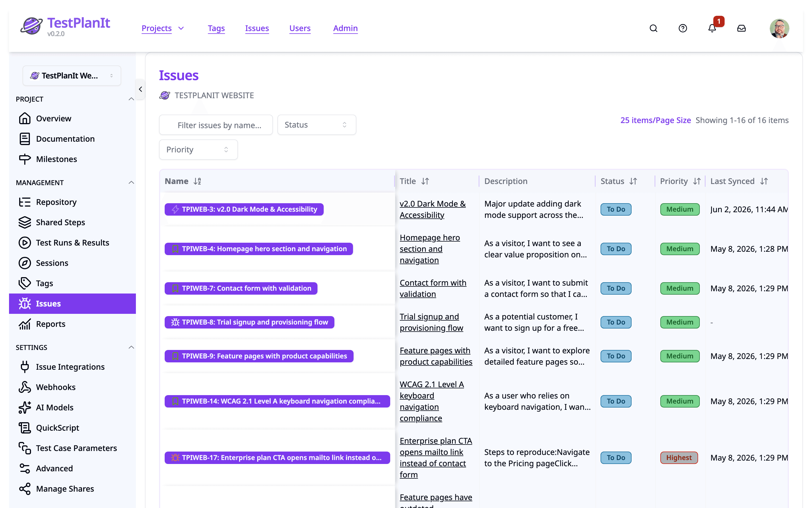Screen dimensions: 812x508
Task: Open the notifications bell icon
Action: (712, 28)
